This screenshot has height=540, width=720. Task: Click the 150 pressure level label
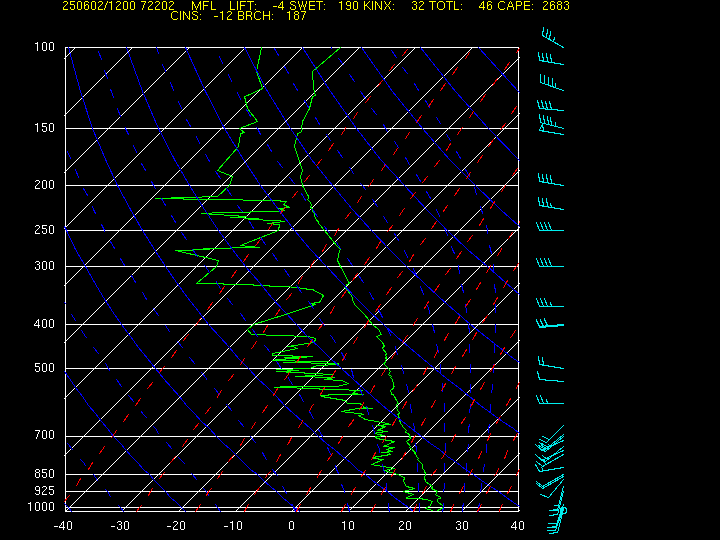(45, 128)
